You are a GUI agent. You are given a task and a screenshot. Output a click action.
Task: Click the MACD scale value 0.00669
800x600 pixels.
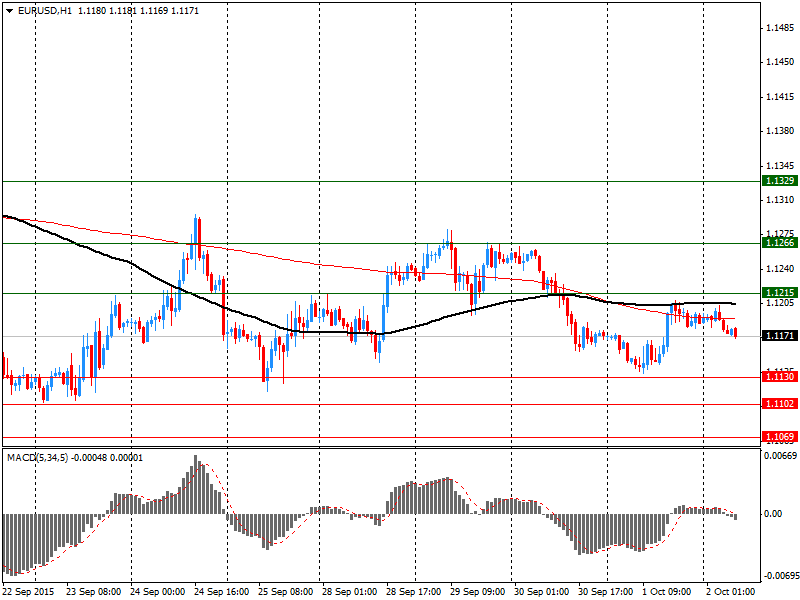click(780, 455)
